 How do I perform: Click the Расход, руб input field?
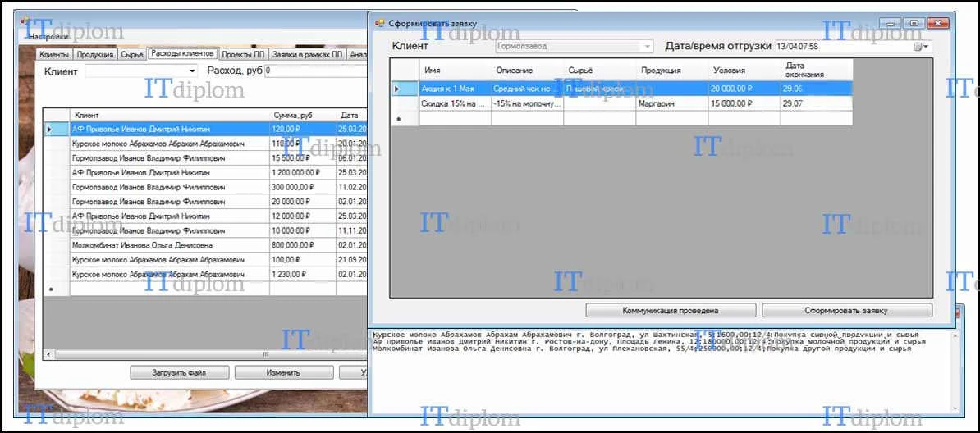pos(316,71)
